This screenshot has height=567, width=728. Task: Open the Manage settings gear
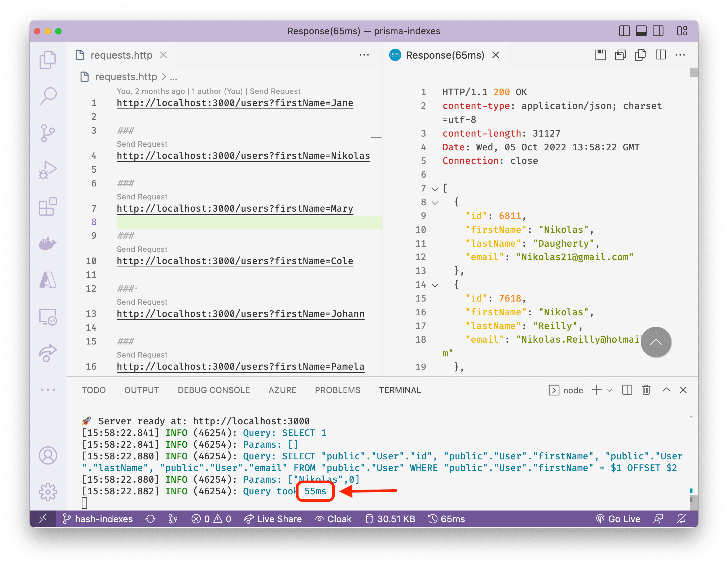click(x=48, y=492)
